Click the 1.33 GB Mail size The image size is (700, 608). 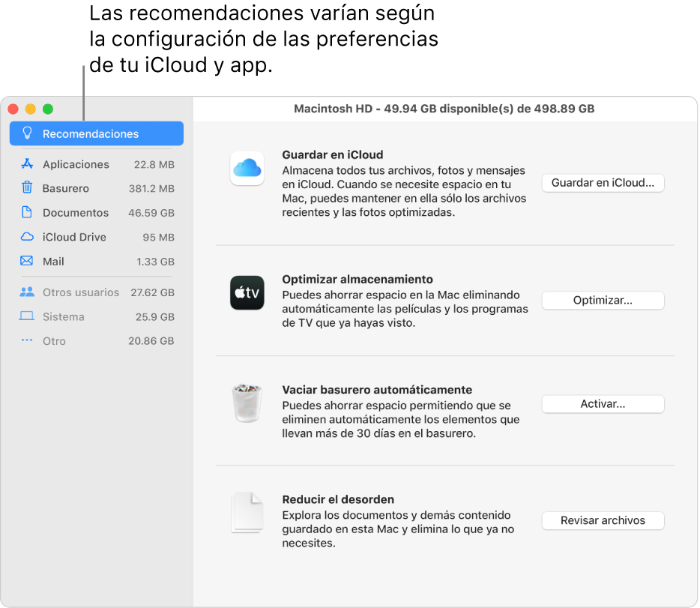pos(155,262)
